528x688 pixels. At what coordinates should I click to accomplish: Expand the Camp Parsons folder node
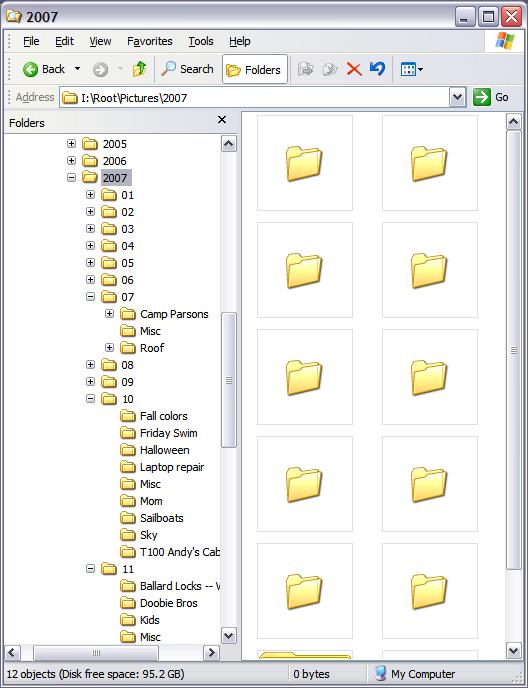coord(109,314)
